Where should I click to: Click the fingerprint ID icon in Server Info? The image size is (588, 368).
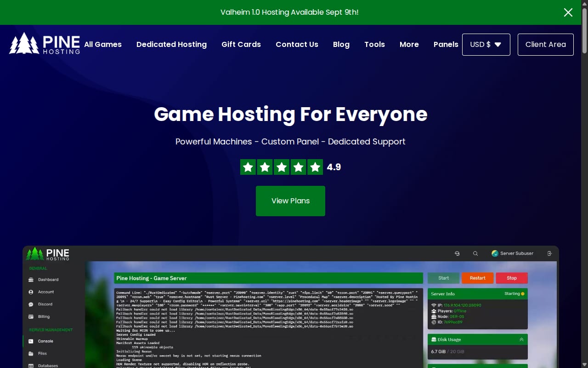[434, 322]
